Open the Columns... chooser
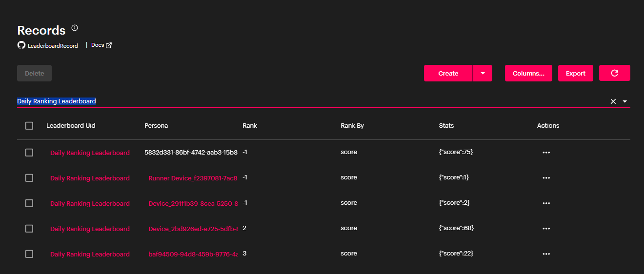The image size is (644, 274). click(528, 73)
